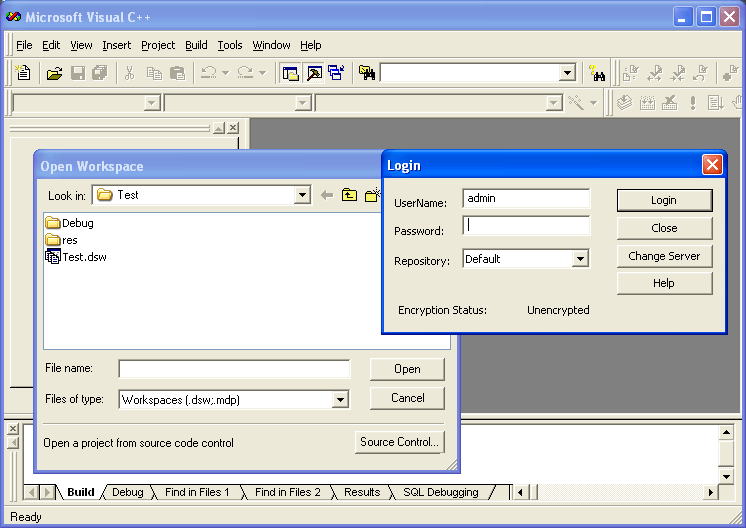Select the Debug folder in file list
Viewport: 746px width, 528px height.
(69, 223)
